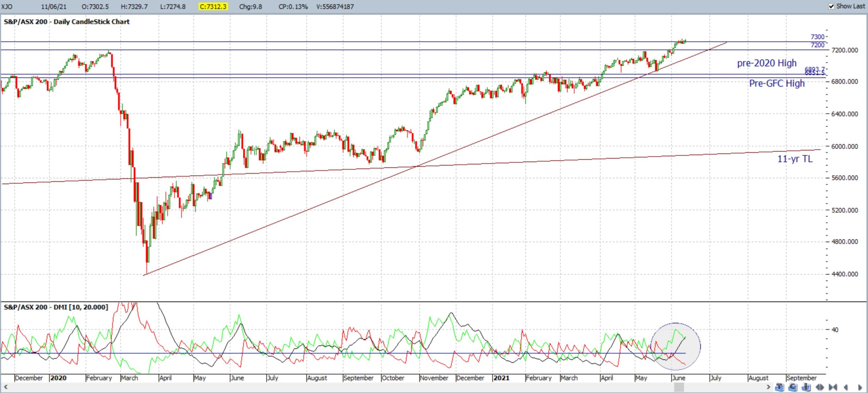
Task: Click the change value Chg:9.8
Action: 250,7
